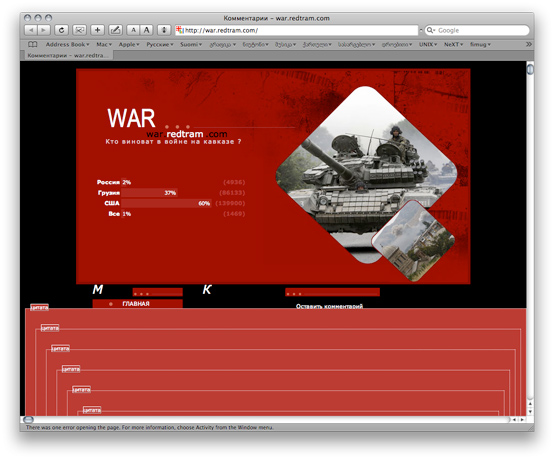Click the italic K section heading
This screenshot has height=459, width=554.
point(207,290)
